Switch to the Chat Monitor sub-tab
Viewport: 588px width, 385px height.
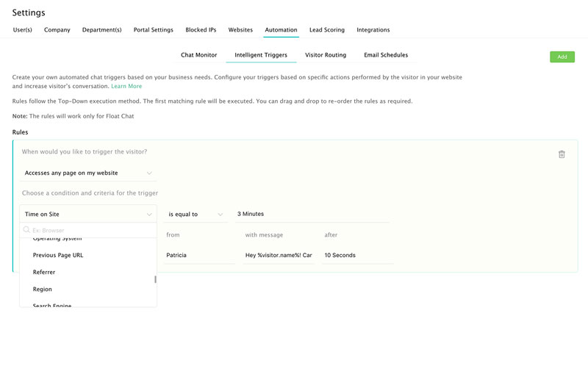coord(198,55)
